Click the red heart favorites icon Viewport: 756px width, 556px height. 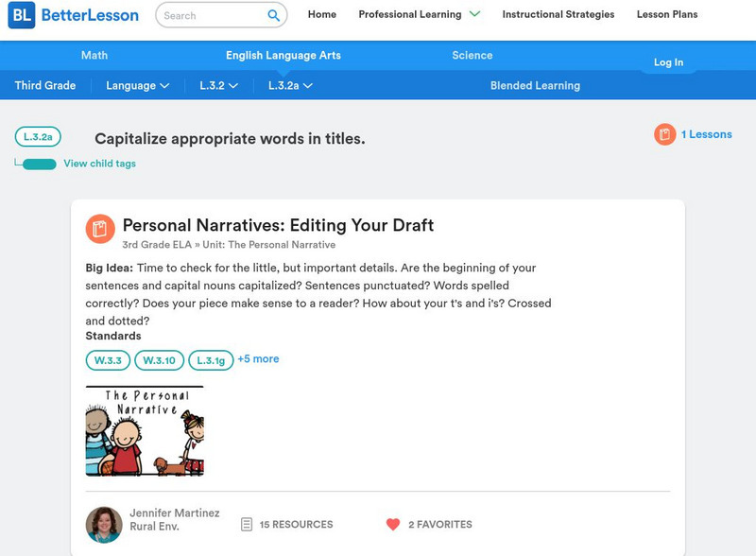click(x=393, y=524)
